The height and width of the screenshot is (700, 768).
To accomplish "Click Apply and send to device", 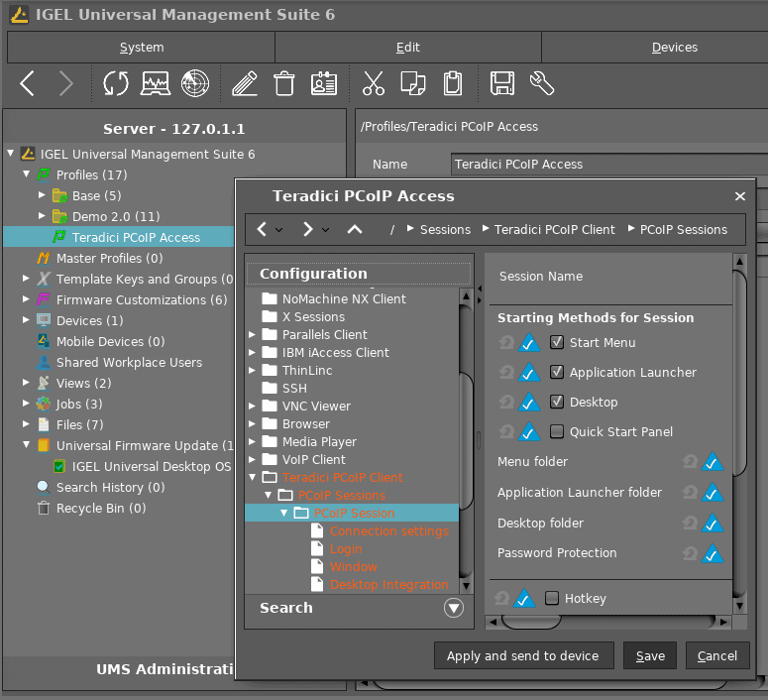I will (x=522, y=655).
